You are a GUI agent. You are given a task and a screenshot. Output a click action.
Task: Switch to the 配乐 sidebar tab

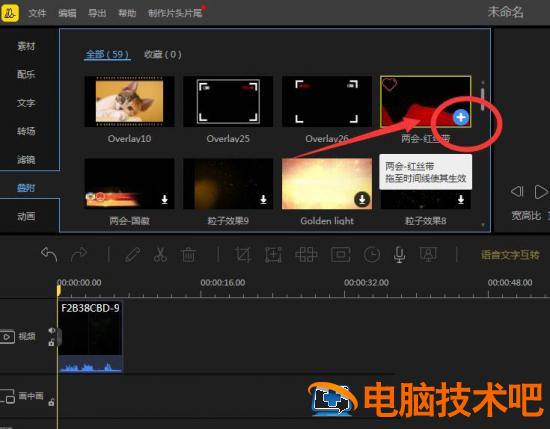coord(26,74)
